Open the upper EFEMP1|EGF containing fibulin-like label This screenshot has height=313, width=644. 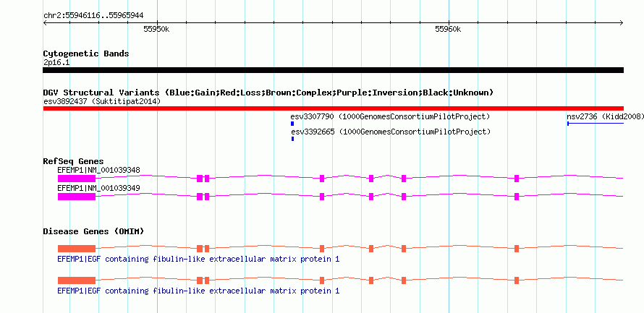[198, 260]
